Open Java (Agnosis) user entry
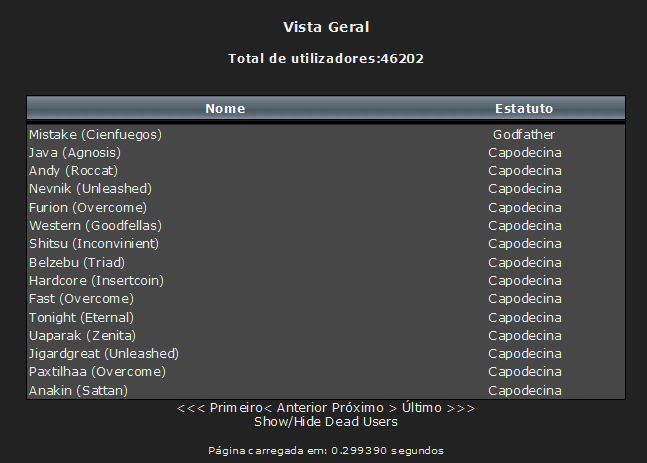Screen dimensions: 647x463 click(75, 153)
